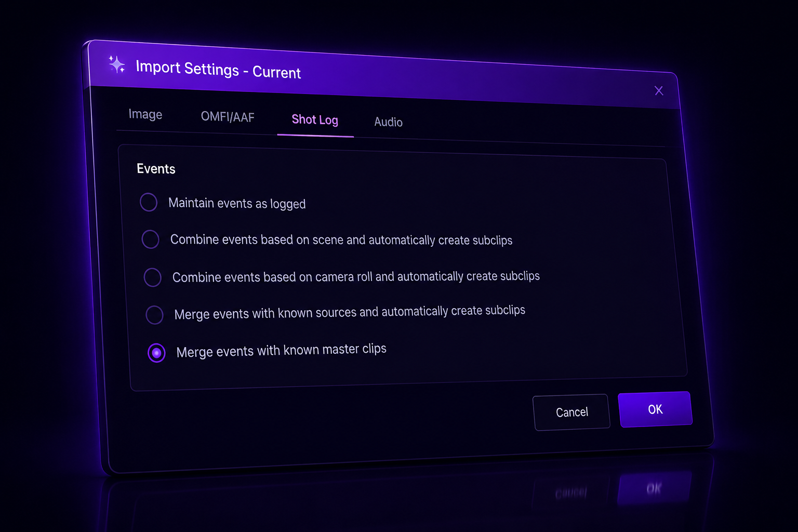Image resolution: width=798 pixels, height=532 pixels.
Task: Open the OMFI/AAF tab
Action: coord(228,117)
